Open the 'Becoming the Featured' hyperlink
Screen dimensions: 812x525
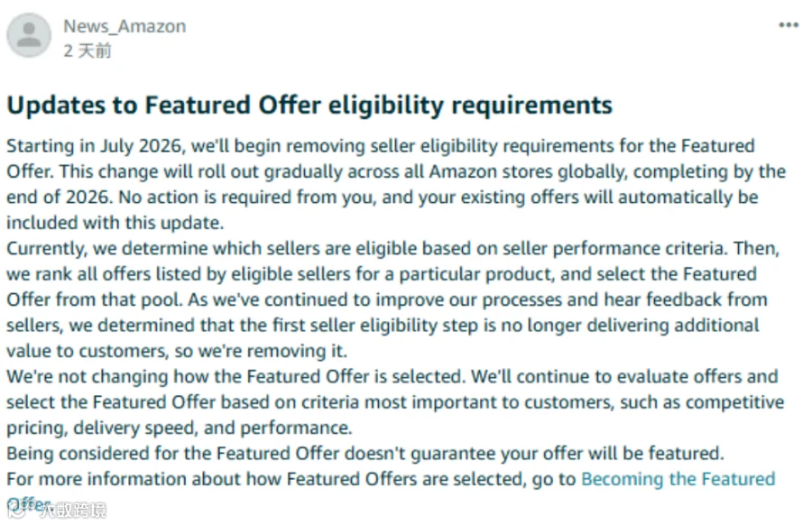click(x=678, y=479)
